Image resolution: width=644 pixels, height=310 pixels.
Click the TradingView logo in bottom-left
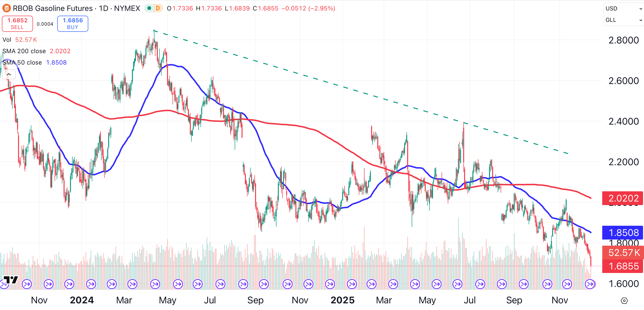pyautogui.click(x=11, y=280)
